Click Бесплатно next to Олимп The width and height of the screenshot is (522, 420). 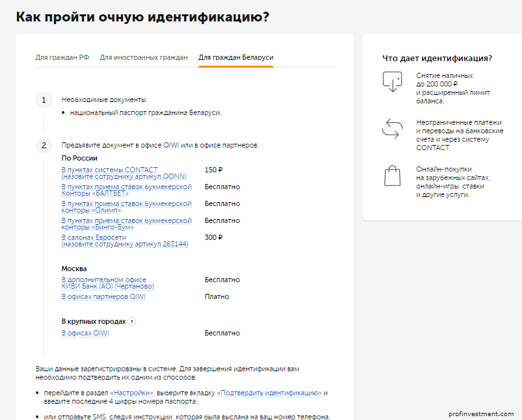222,204
